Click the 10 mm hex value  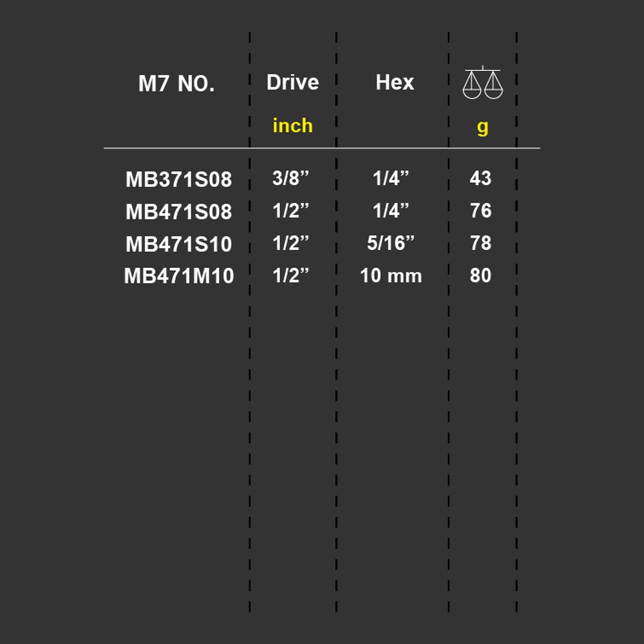click(391, 276)
